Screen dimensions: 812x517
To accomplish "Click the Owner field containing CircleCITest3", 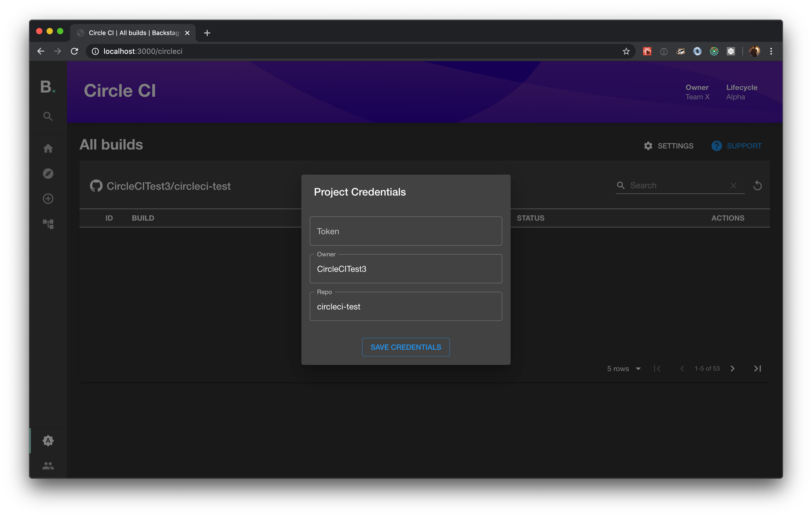I will coord(406,269).
